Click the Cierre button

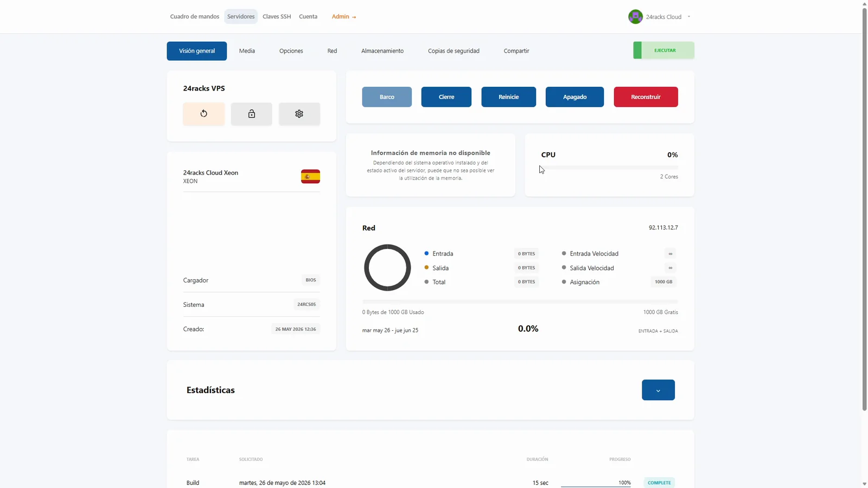tap(446, 97)
